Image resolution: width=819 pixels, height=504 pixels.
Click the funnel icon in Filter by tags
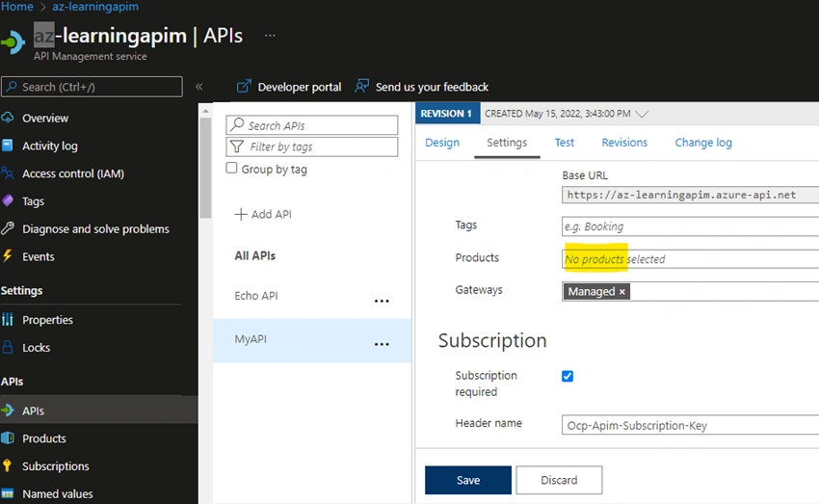237,146
